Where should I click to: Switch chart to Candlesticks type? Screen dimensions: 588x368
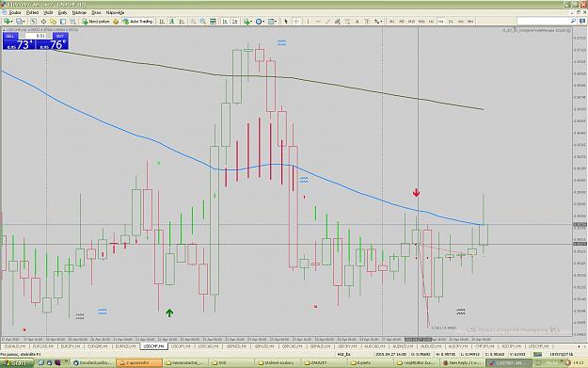click(172, 22)
